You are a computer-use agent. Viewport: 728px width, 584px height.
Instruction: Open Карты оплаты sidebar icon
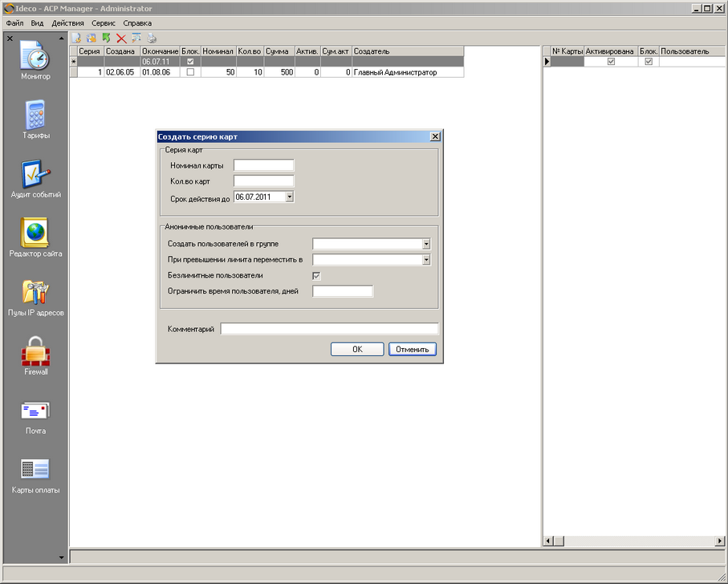pos(35,471)
